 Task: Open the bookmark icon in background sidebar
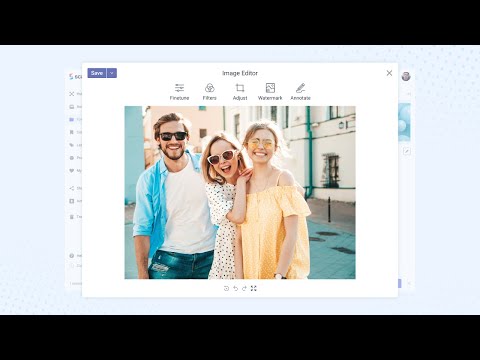[72, 132]
